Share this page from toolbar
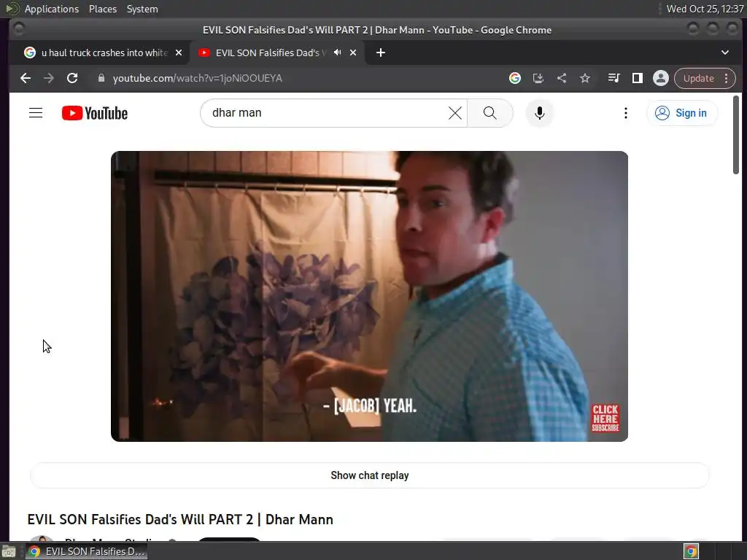Viewport: 747px width, 560px height. click(562, 78)
